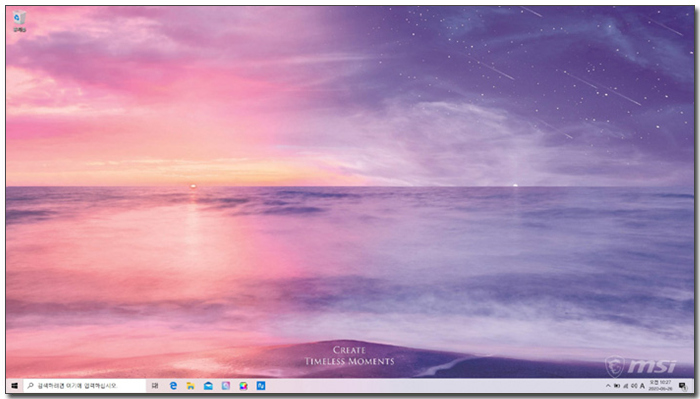Open the clock and date calendar flyout
The image size is (700, 399).
pos(660,386)
